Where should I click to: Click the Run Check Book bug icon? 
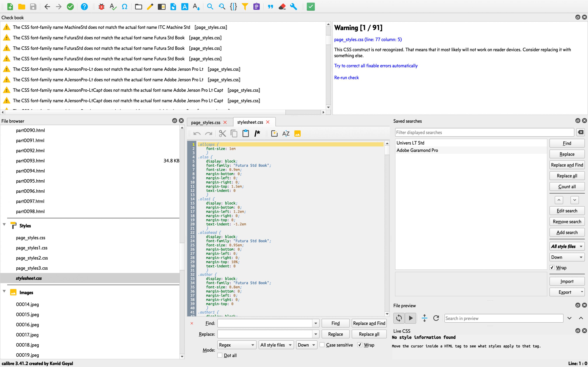101,6
